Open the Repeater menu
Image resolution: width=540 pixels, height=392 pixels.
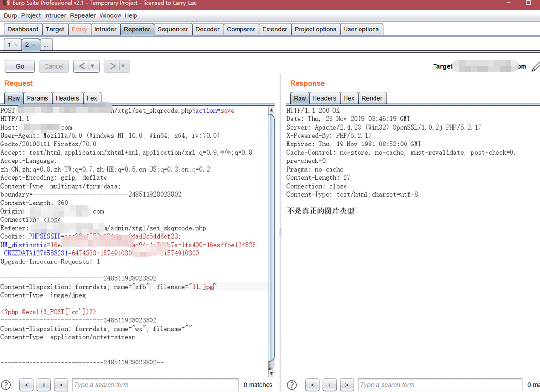point(83,15)
